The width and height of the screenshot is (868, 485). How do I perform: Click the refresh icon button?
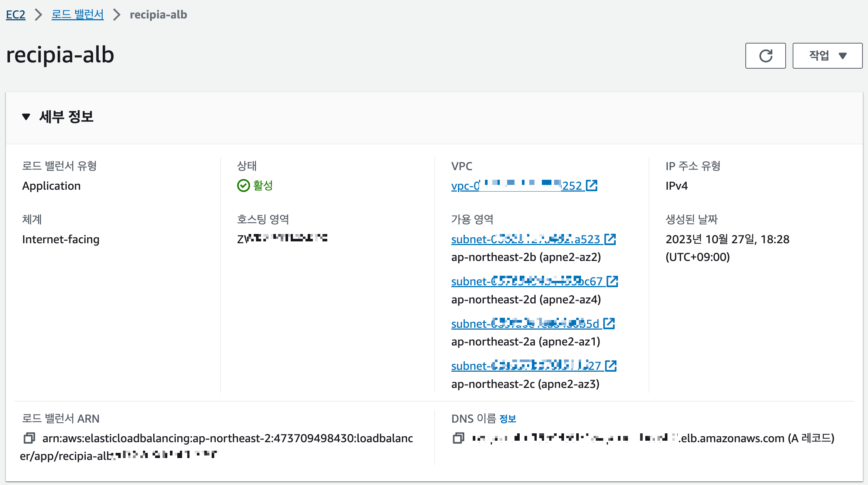pos(765,56)
